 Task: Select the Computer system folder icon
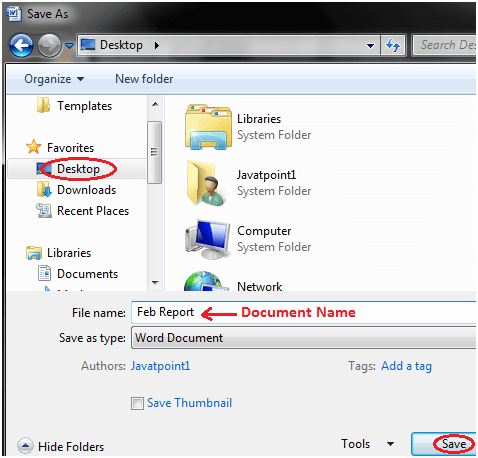pyautogui.click(x=208, y=239)
